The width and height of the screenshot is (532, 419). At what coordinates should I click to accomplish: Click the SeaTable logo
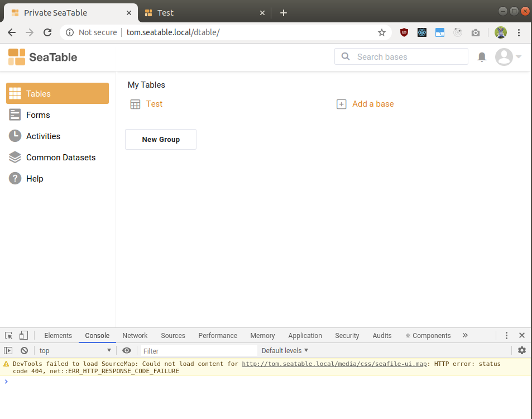pyautogui.click(x=42, y=56)
